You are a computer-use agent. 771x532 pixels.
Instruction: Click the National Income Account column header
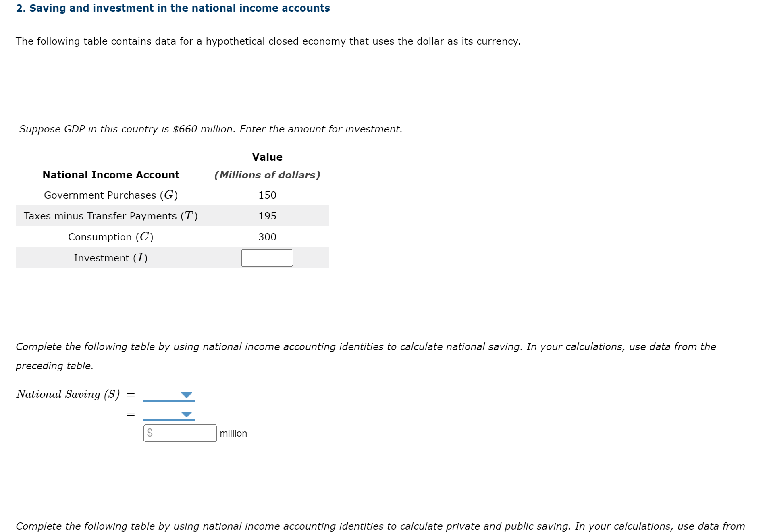111,175
